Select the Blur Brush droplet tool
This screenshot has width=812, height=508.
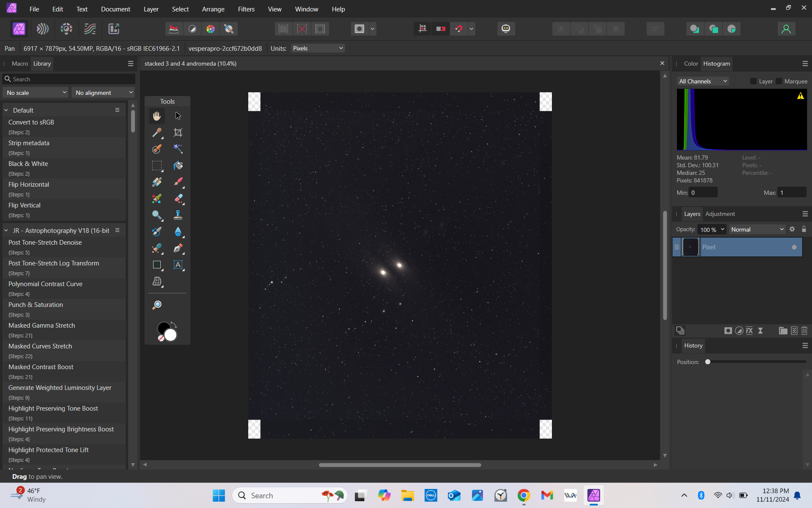(x=178, y=232)
